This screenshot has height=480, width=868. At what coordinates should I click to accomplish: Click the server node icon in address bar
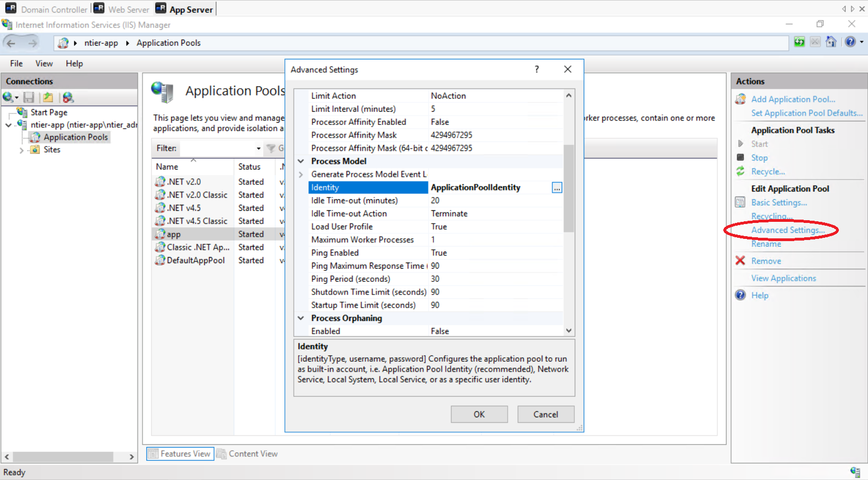64,43
